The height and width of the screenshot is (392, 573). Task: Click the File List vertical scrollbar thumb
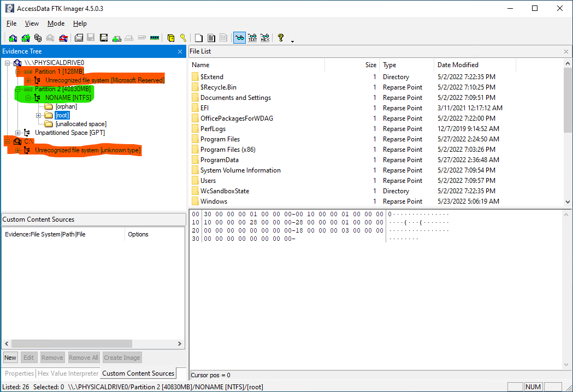pos(568,100)
